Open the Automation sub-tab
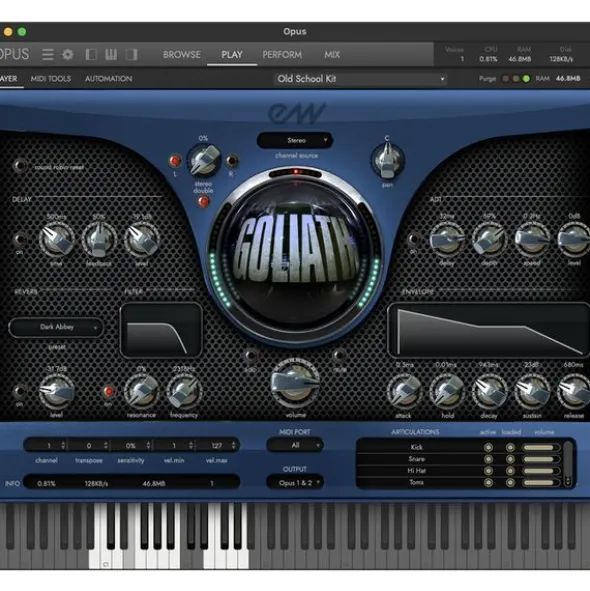This screenshot has width=590, height=591. click(x=109, y=79)
